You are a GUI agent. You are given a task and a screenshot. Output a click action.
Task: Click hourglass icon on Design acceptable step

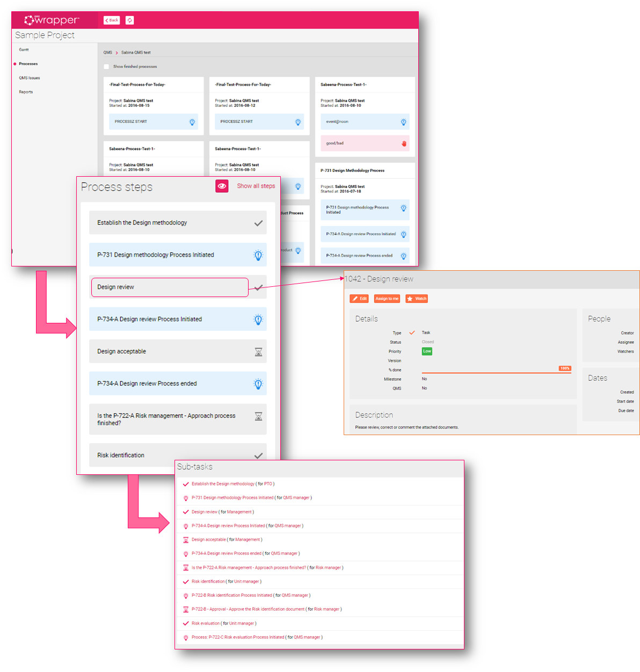click(258, 352)
